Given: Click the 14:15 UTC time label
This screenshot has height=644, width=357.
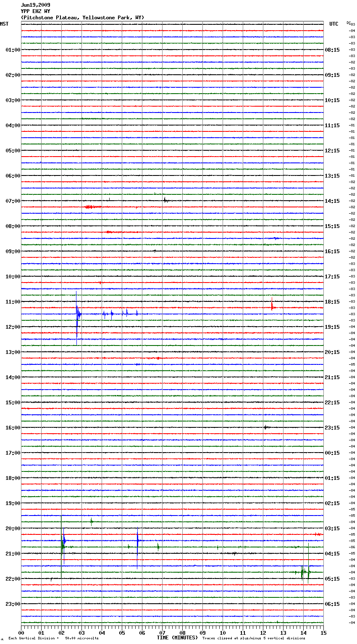Looking at the screenshot, I should pyautogui.click(x=332, y=201).
